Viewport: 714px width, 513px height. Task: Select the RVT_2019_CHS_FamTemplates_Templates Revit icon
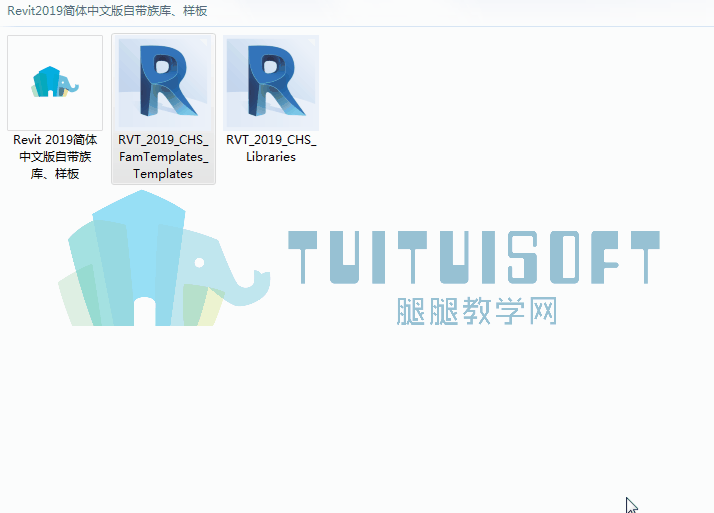tap(163, 84)
